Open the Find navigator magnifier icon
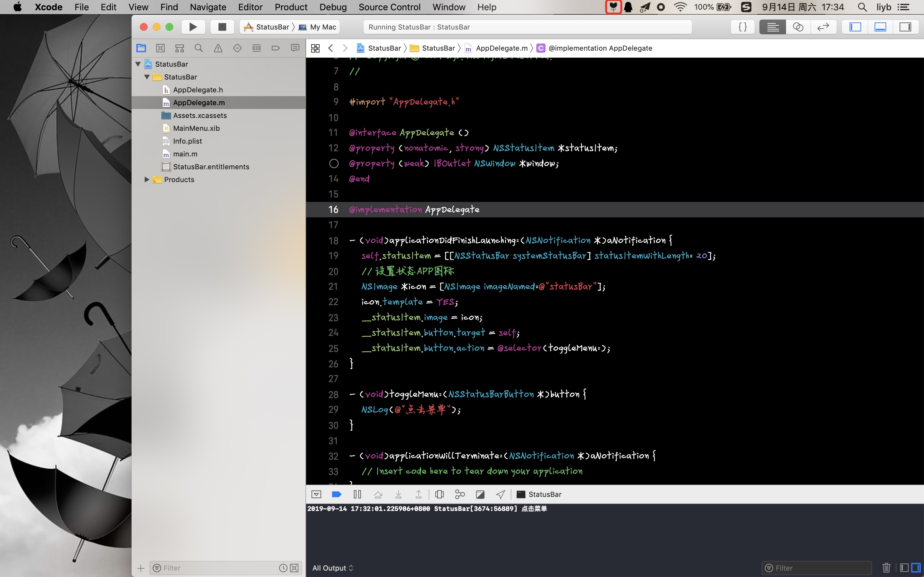Image resolution: width=924 pixels, height=577 pixels. [199, 48]
